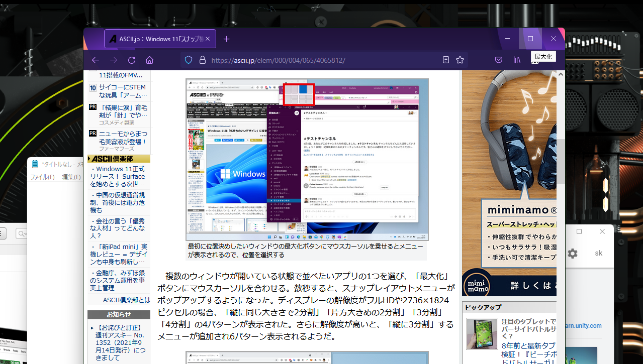This screenshot has height=364, width=643.
Task: Open the ファイル(F) menu in Notepad
Action: 43,177
